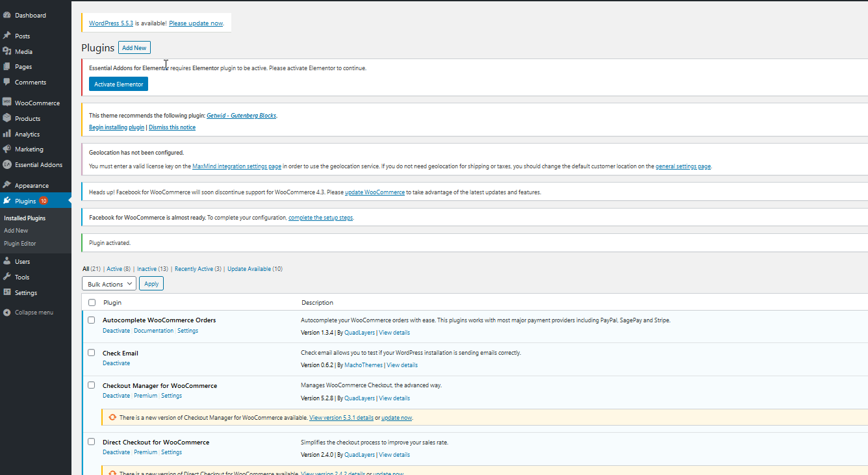The image size is (868, 475).
Task: Click the Users person icon
Action: click(x=7, y=261)
